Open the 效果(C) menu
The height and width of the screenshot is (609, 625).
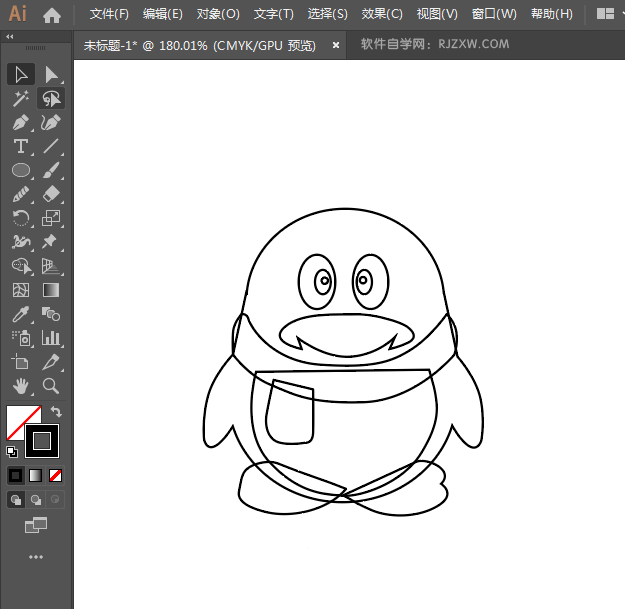pyautogui.click(x=381, y=14)
